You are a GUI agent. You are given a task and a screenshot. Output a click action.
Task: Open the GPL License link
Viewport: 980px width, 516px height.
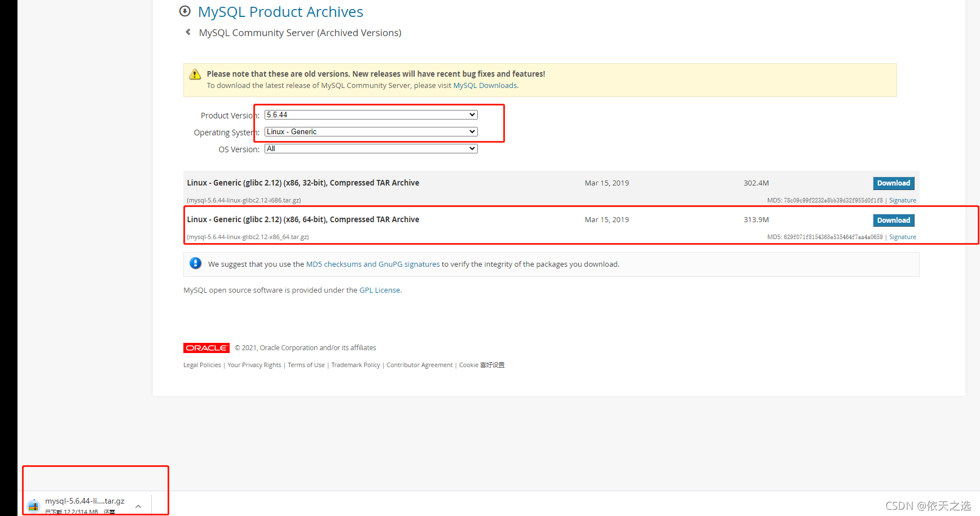tap(380, 290)
